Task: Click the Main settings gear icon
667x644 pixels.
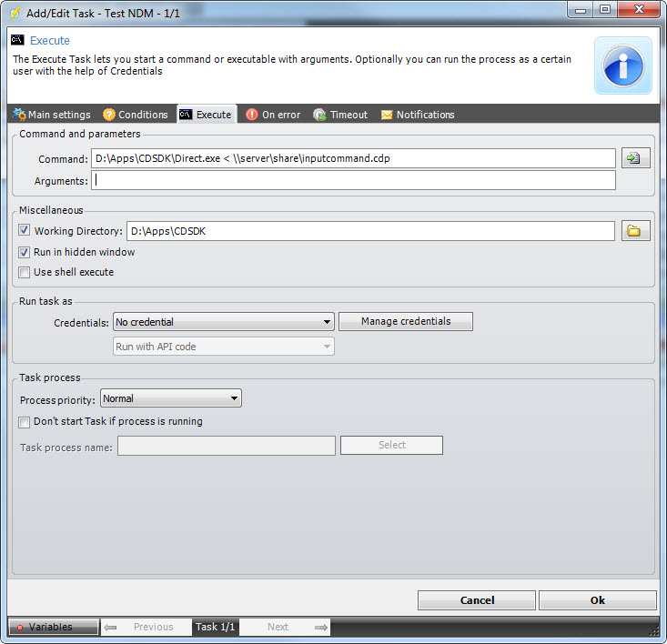Action: coord(19,115)
